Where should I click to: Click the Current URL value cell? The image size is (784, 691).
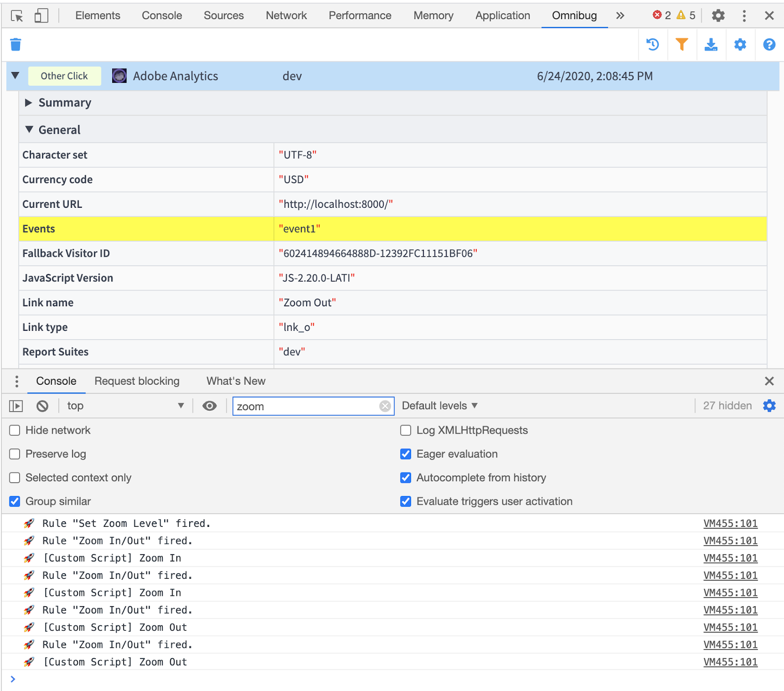point(520,204)
